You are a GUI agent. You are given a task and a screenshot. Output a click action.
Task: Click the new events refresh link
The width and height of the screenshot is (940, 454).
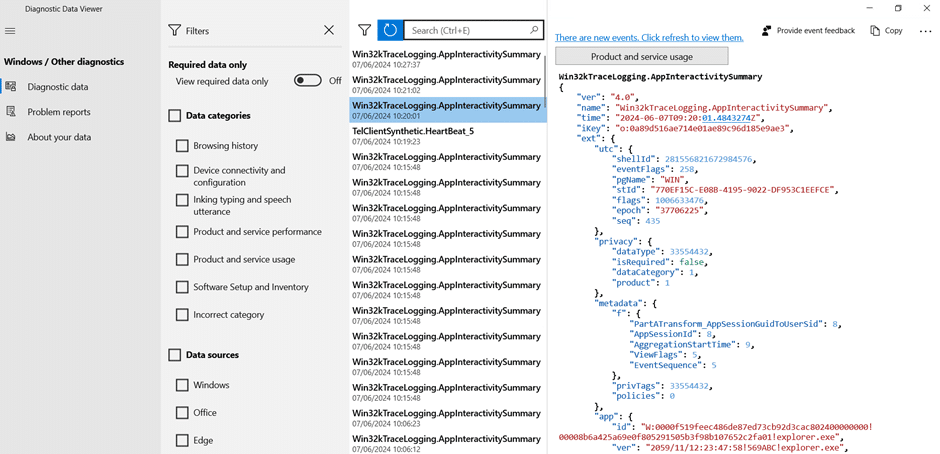[649, 37]
